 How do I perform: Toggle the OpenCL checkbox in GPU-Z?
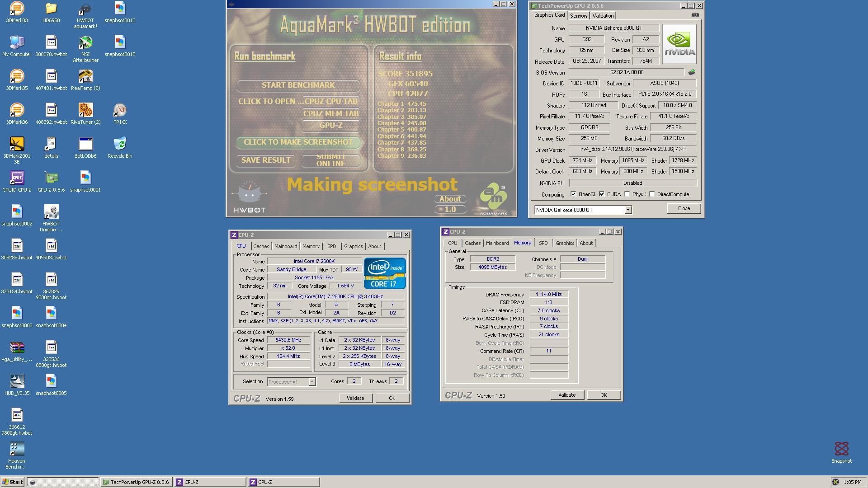tap(573, 194)
